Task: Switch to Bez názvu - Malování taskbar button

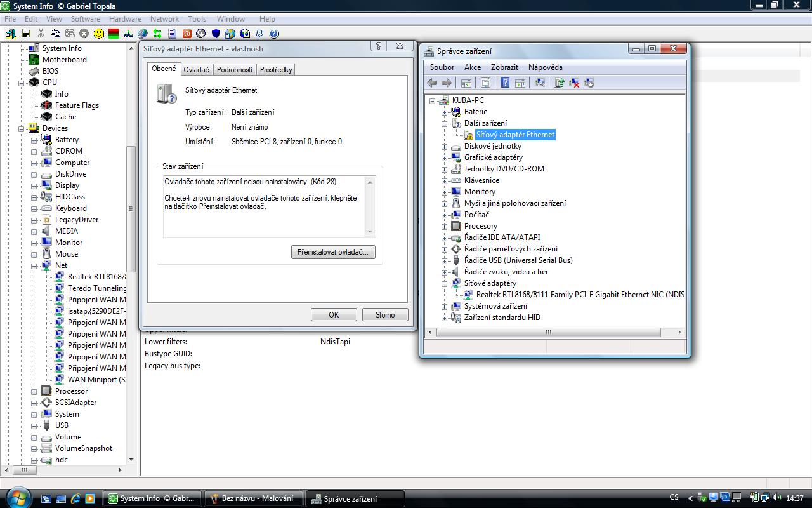Action: (254, 498)
